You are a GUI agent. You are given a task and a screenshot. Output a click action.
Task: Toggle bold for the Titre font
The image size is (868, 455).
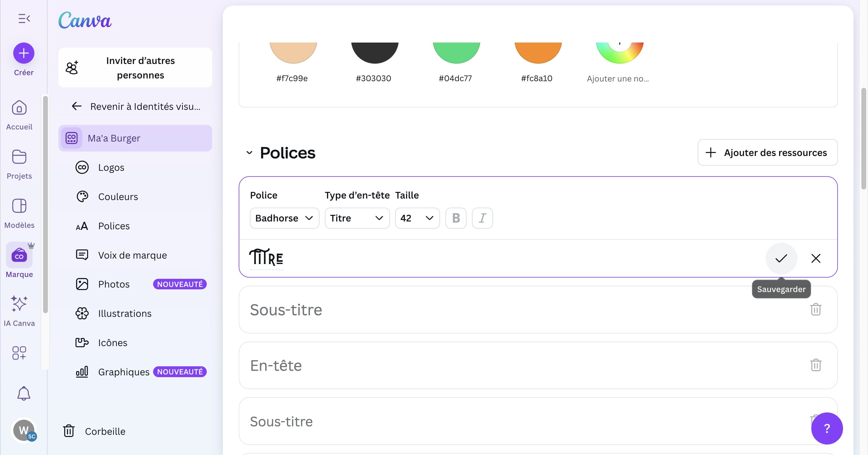(x=456, y=218)
